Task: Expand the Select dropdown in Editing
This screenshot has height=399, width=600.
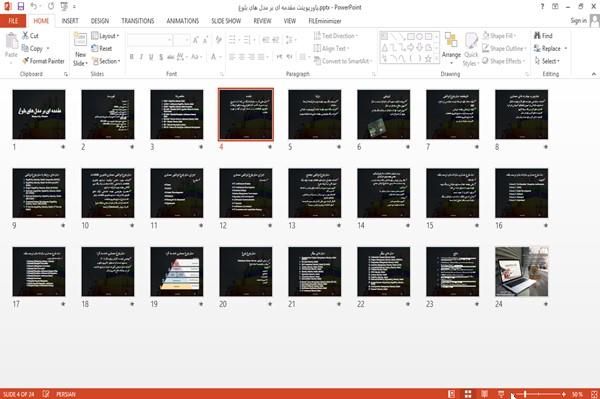Action: pos(547,61)
